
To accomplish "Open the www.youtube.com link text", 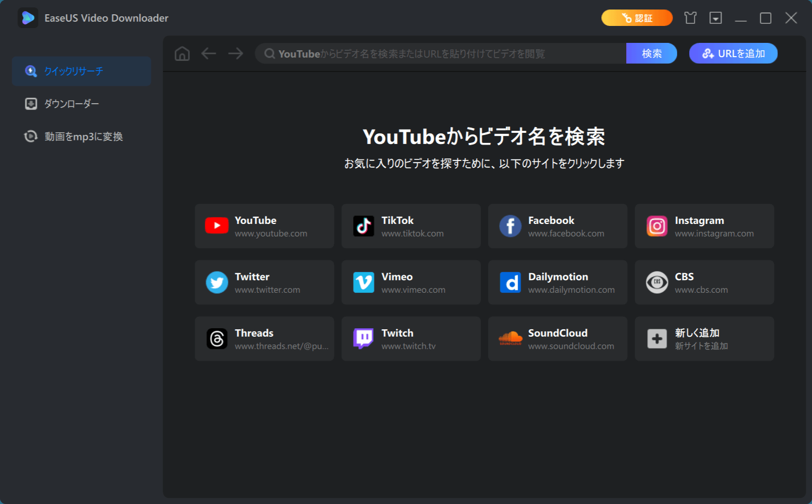I will pyautogui.click(x=271, y=233).
